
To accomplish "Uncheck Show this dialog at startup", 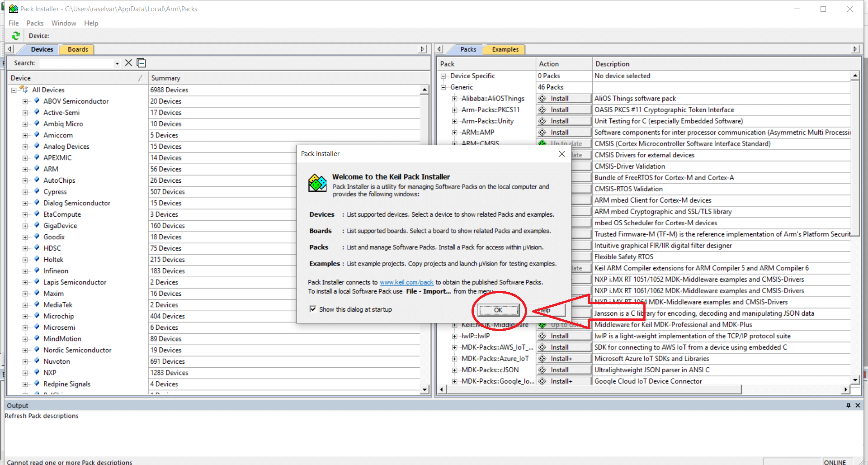I will point(313,309).
